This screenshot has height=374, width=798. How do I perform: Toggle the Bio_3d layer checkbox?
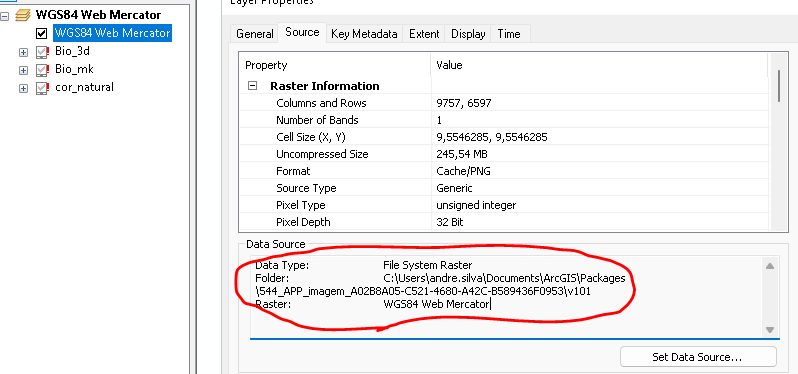tap(41, 52)
